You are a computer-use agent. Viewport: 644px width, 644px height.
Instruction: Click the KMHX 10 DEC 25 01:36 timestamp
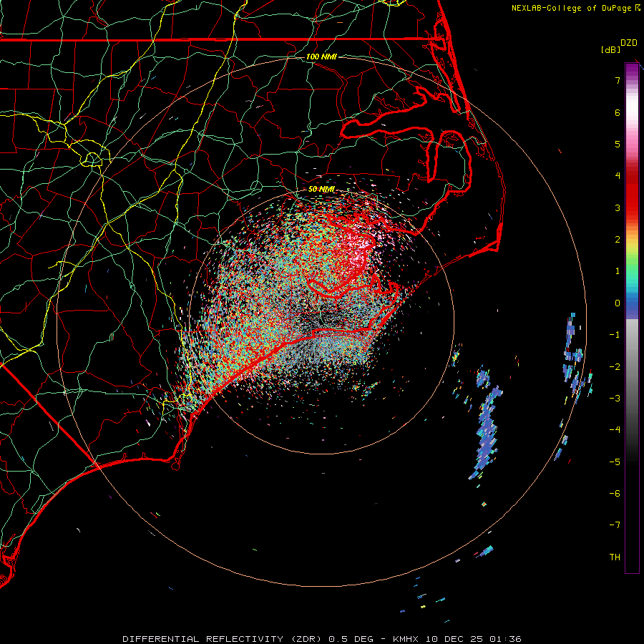click(457, 639)
